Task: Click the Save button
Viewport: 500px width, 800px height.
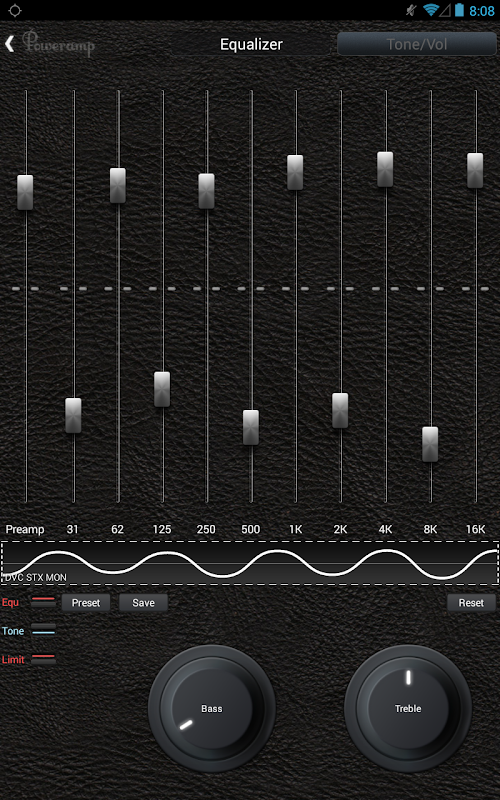Action: [x=143, y=603]
